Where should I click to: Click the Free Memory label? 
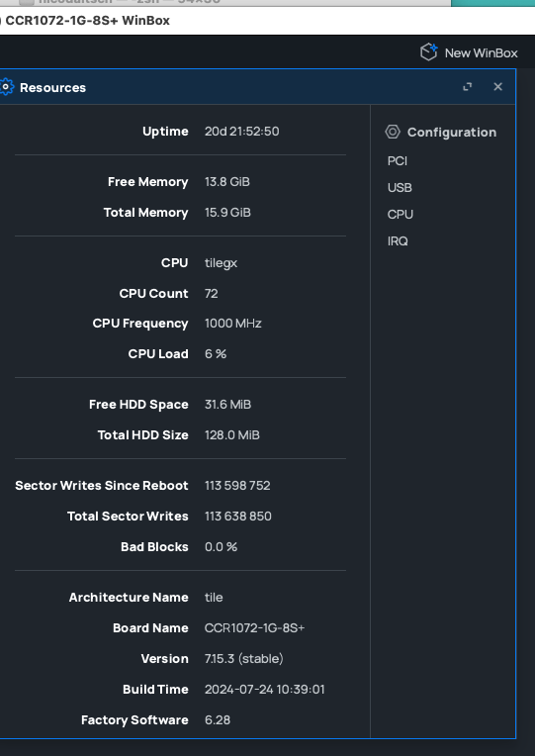148,182
